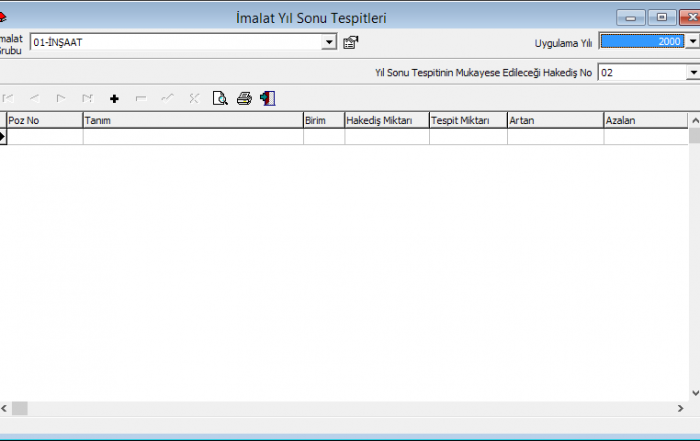Click the vertical scrollbar up arrow

694,120
